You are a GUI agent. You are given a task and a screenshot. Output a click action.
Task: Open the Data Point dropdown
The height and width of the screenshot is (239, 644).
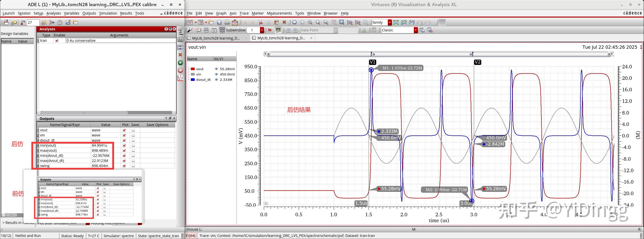(335, 30)
